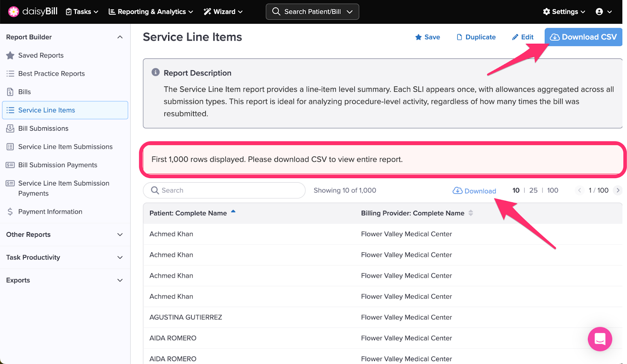627x364 pixels.
Task: Toggle sort on Patient Complete Name
Action: click(233, 212)
